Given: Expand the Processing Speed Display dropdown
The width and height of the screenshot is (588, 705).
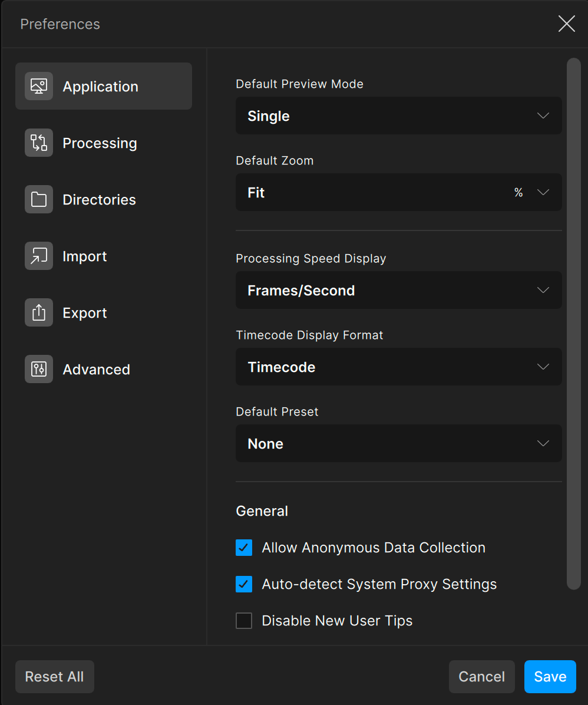Looking at the screenshot, I should 398,290.
